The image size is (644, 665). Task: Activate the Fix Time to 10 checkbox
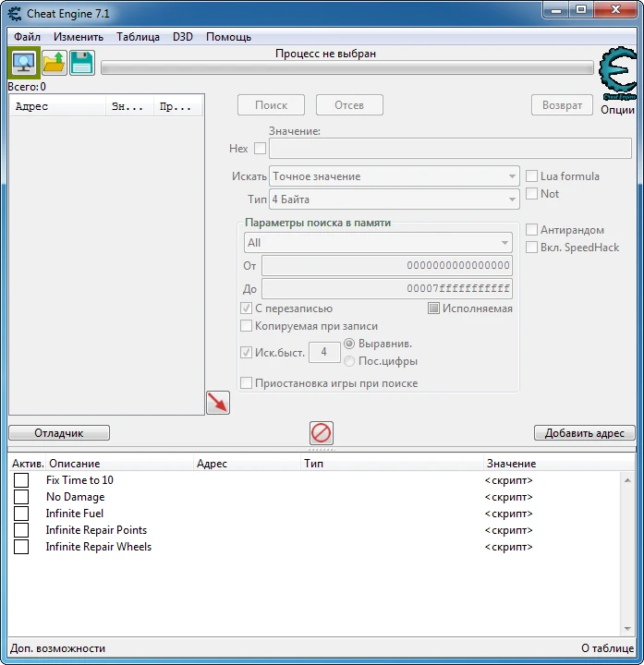(21, 480)
